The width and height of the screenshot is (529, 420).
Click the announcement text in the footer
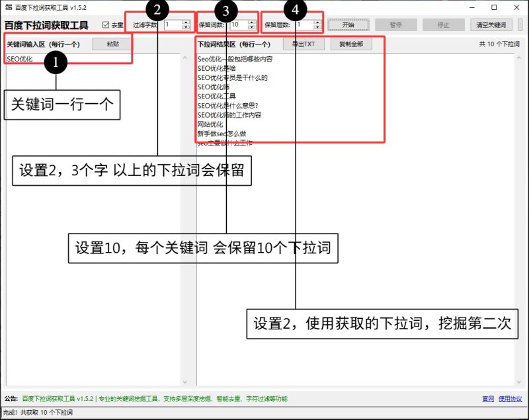155,399
